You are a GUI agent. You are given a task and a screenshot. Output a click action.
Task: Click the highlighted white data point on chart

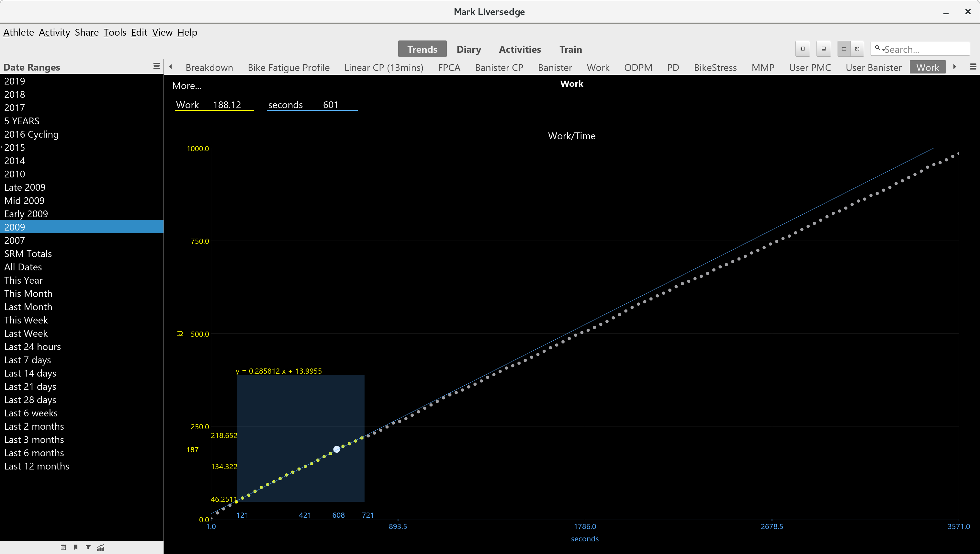coord(337,449)
